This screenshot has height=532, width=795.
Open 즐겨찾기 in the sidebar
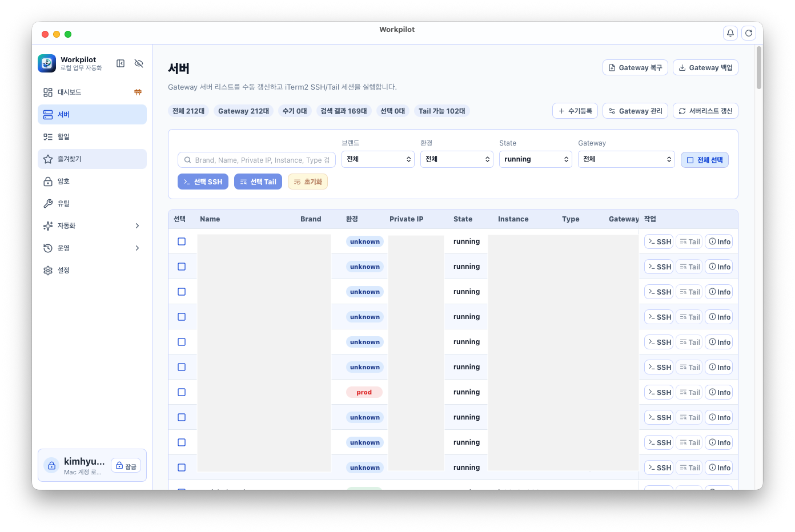tap(92, 159)
